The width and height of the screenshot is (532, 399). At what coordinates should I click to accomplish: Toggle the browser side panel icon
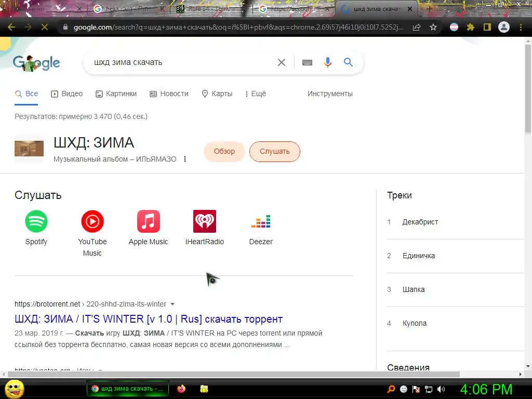(487, 27)
